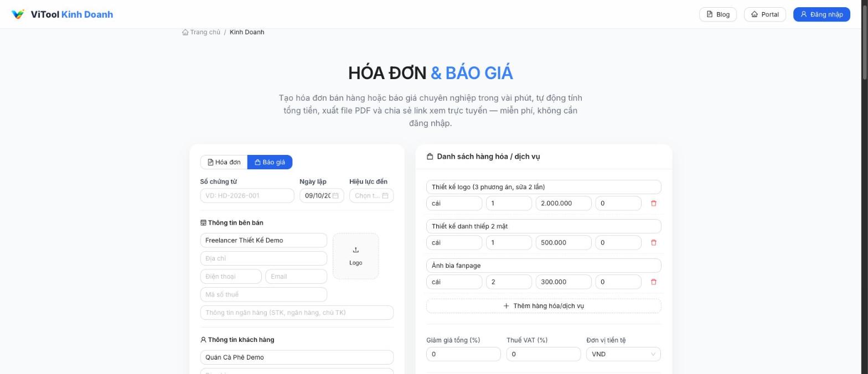Viewport: 868px width, 374px height.
Task: Click Thêm hàng hóa/dịch vụ button
Action: [544, 306]
